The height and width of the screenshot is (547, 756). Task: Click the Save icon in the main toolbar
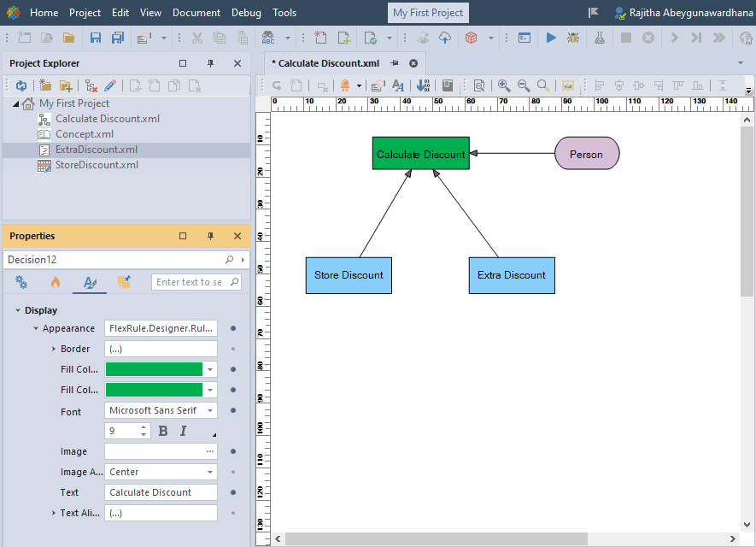(x=96, y=38)
